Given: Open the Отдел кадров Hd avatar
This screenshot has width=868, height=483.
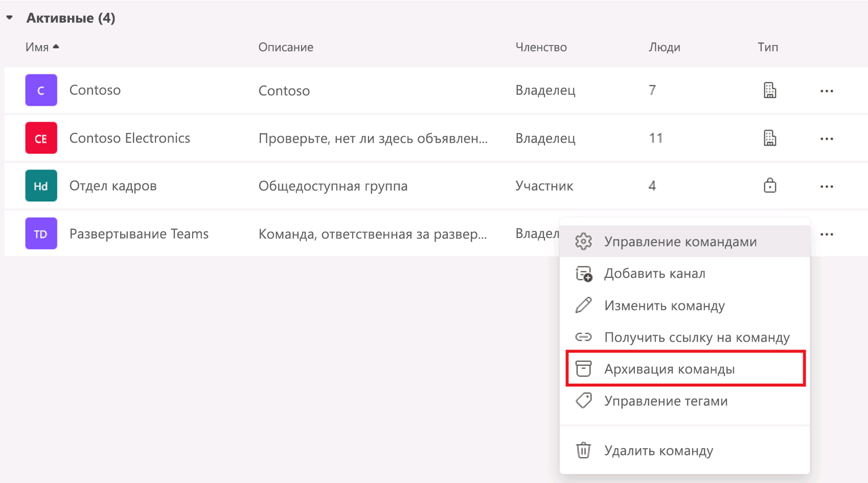Looking at the screenshot, I should coord(41,186).
